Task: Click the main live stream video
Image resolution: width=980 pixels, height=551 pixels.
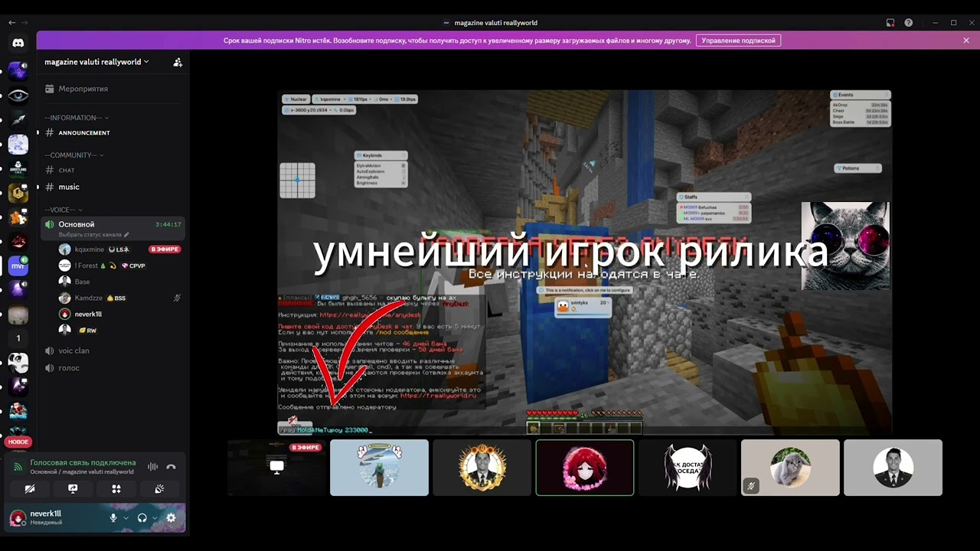Action: [x=585, y=262]
